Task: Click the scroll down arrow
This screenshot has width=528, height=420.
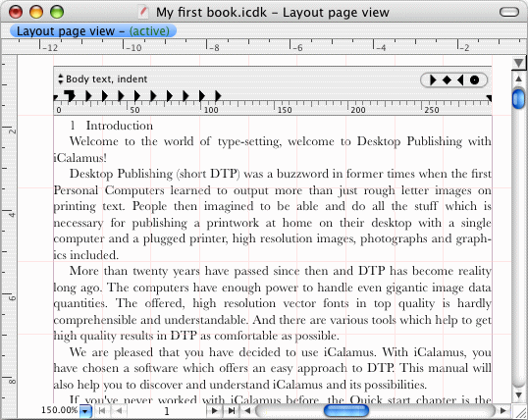Action: [x=518, y=394]
